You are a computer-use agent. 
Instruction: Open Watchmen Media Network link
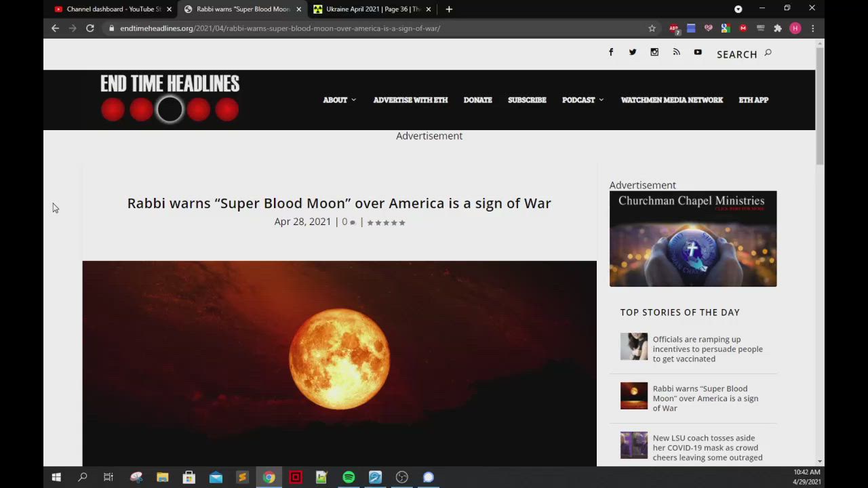pyautogui.click(x=671, y=100)
